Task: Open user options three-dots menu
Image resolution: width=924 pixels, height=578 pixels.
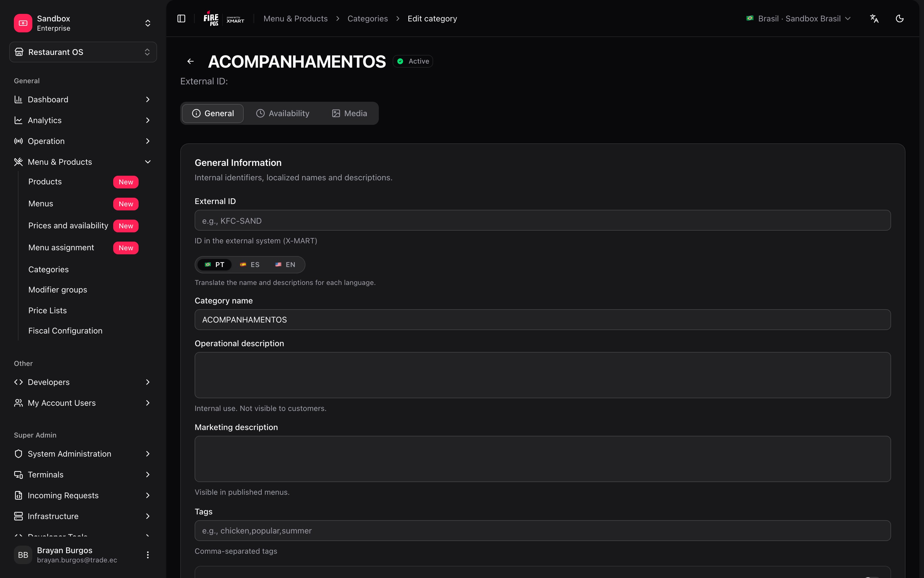Action: coord(148,555)
